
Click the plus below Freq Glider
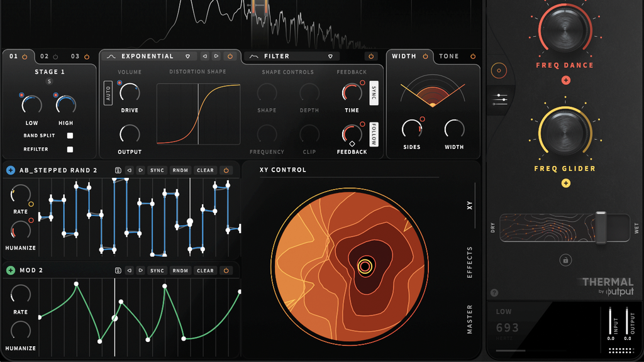[565, 184]
